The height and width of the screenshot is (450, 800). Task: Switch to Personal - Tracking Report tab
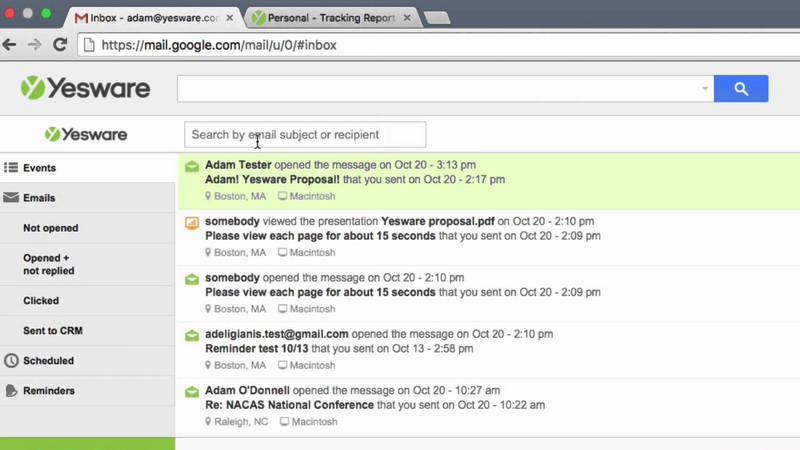(332, 18)
